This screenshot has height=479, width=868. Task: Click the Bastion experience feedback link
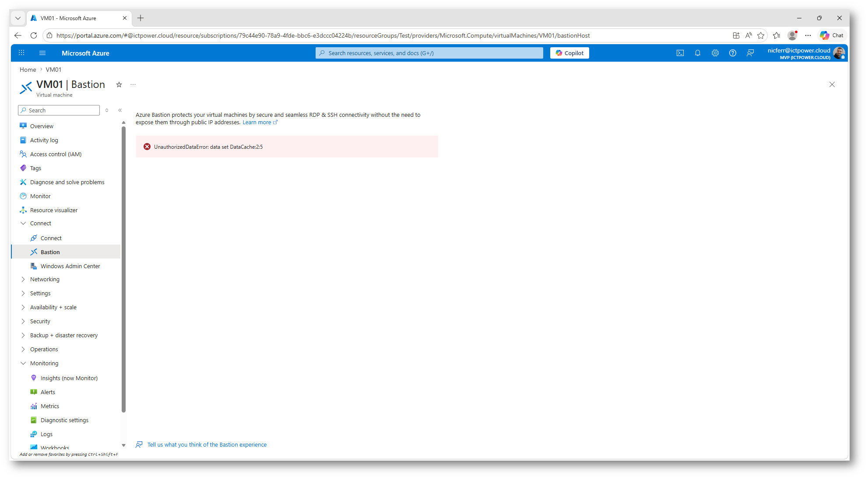[x=207, y=444]
